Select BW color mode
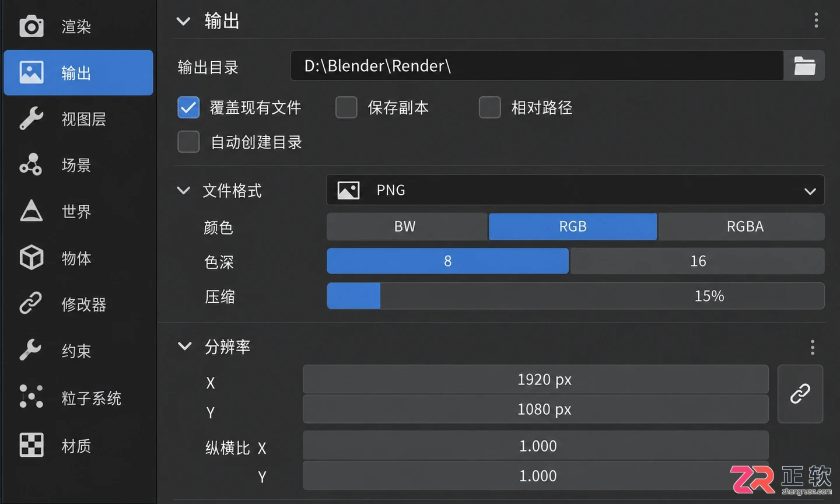The image size is (840, 504). pos(407,227)
